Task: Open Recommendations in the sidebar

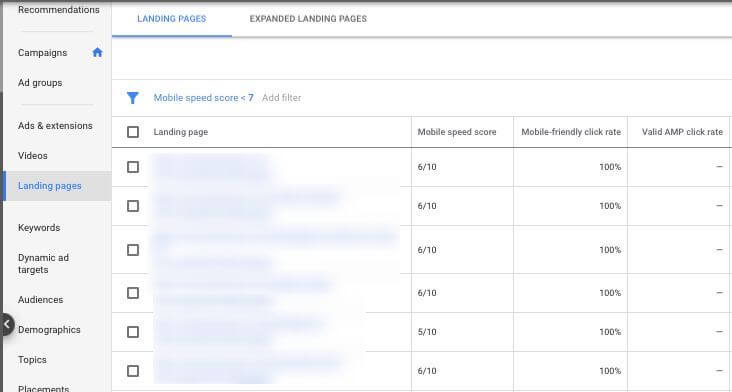Action: [x=58, y=10]
